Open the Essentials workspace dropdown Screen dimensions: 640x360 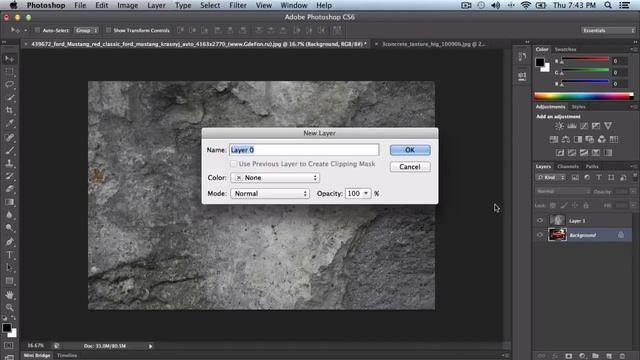pyautogui.click(x=608, y=31)
